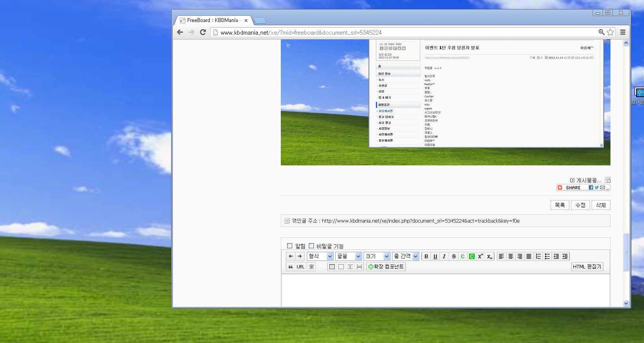
Task: Click the 수정 edit button
Action: [581, 205]
